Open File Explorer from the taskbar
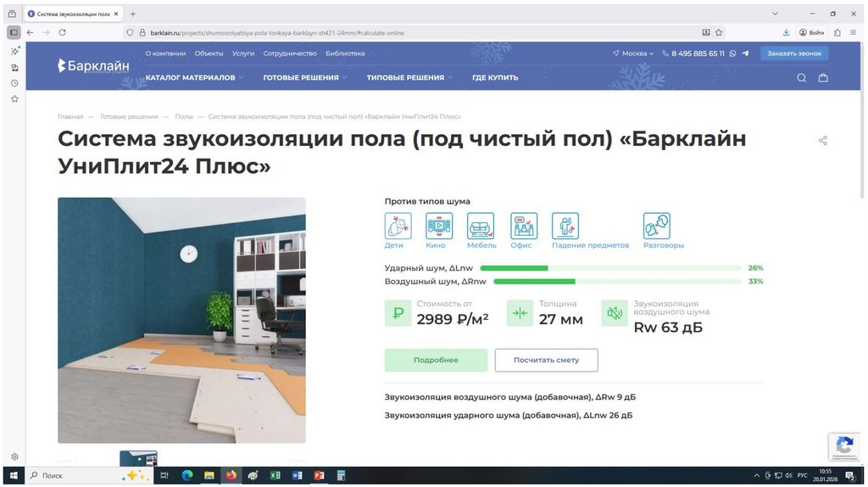This screenshot has width=868, height=487. (x=209, y=475)
